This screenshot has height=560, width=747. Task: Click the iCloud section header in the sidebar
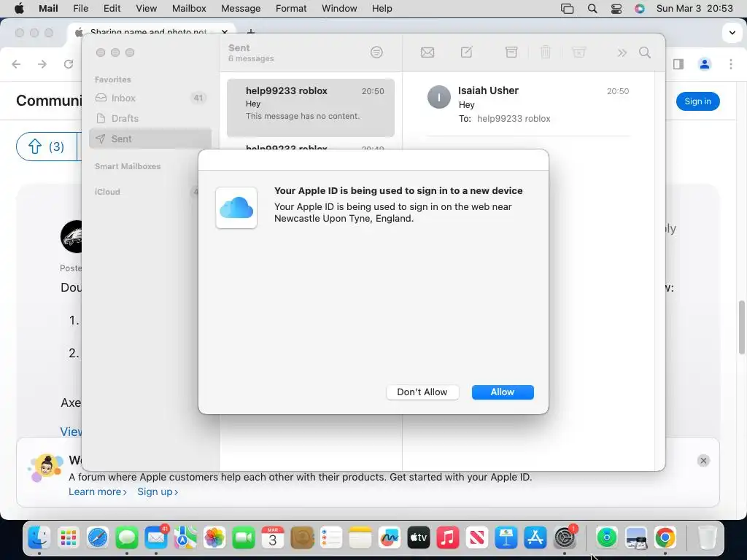click(x=107, y=192)
